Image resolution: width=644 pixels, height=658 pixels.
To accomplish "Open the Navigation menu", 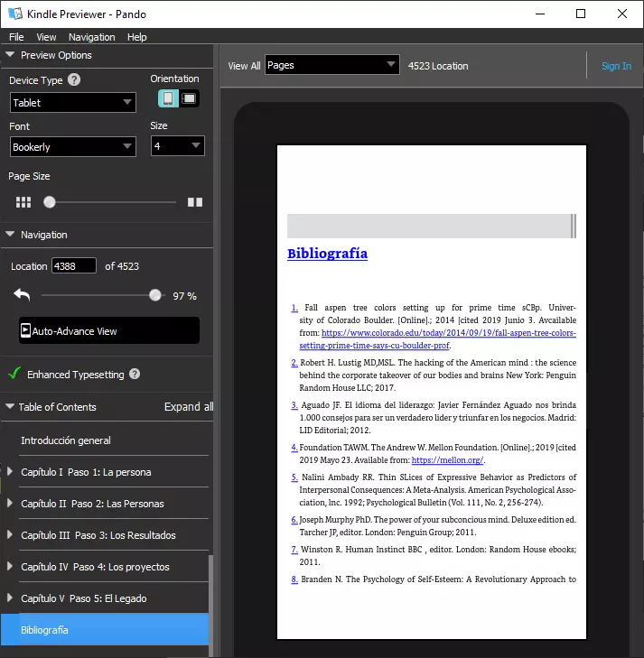I will click(91, 37).
